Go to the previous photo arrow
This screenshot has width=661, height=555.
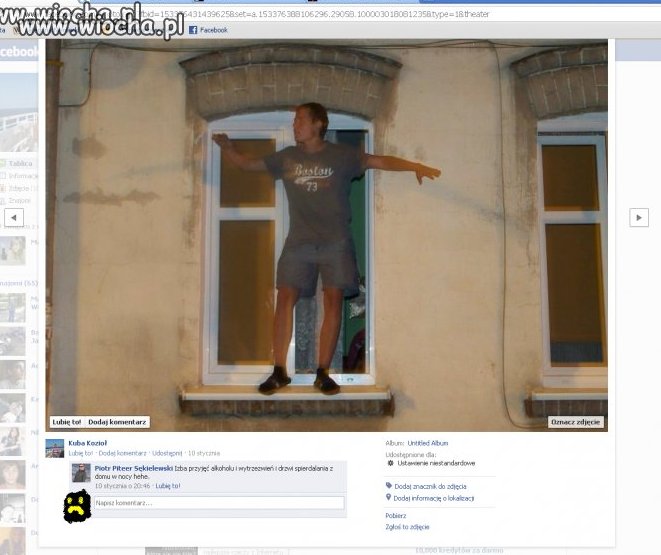pos(14,217)
